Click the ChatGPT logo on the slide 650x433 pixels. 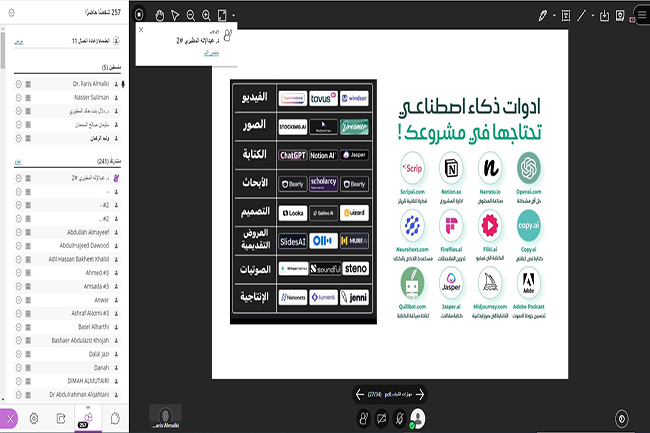point(293,155)
